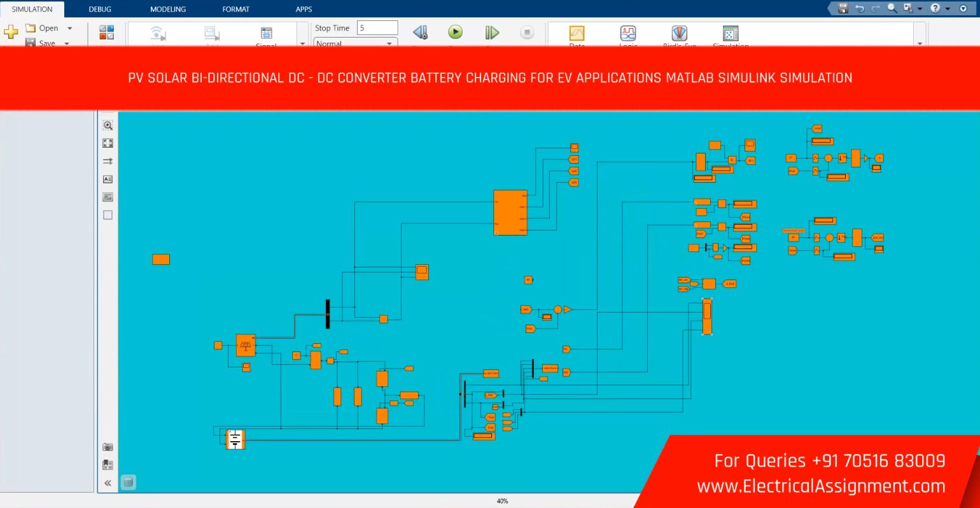Toggle the area annotation box in palette

click(x=108, y=215)
